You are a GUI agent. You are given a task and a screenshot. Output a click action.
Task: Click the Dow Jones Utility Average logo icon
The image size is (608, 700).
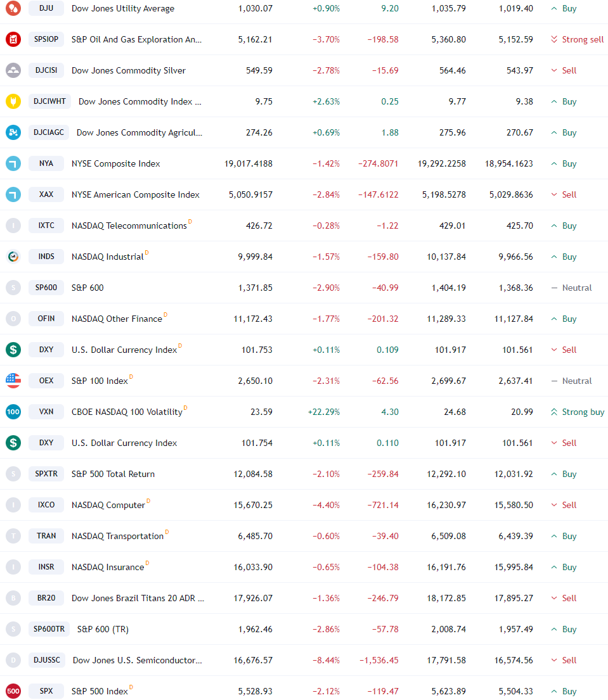[x=13, y=8]
